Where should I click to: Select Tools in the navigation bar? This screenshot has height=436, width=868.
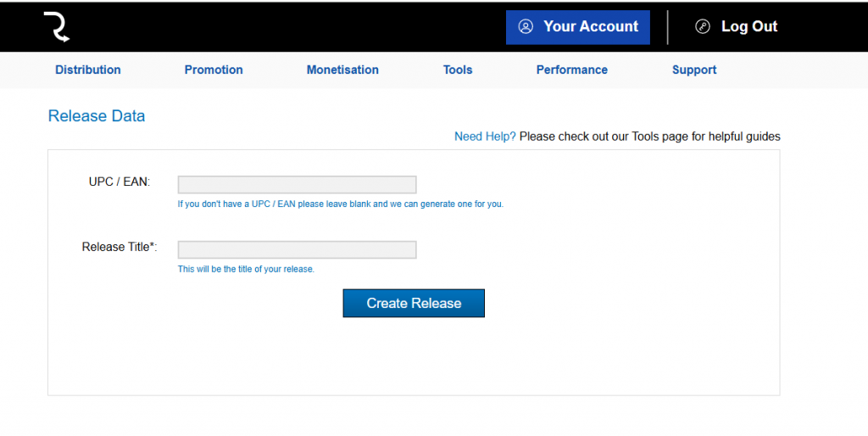coord(458,70)
